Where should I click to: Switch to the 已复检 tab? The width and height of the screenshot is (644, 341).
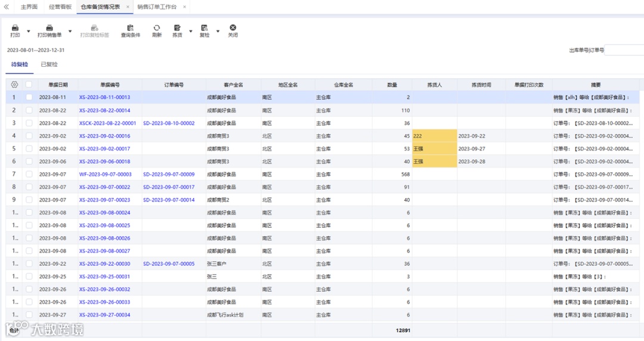(x=49, y=64)
